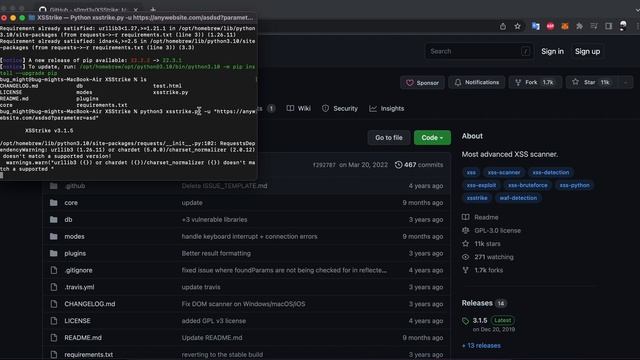Open commit 'Better result formatting'
Screen dimensions: 640x360
(x=216, y=253)
